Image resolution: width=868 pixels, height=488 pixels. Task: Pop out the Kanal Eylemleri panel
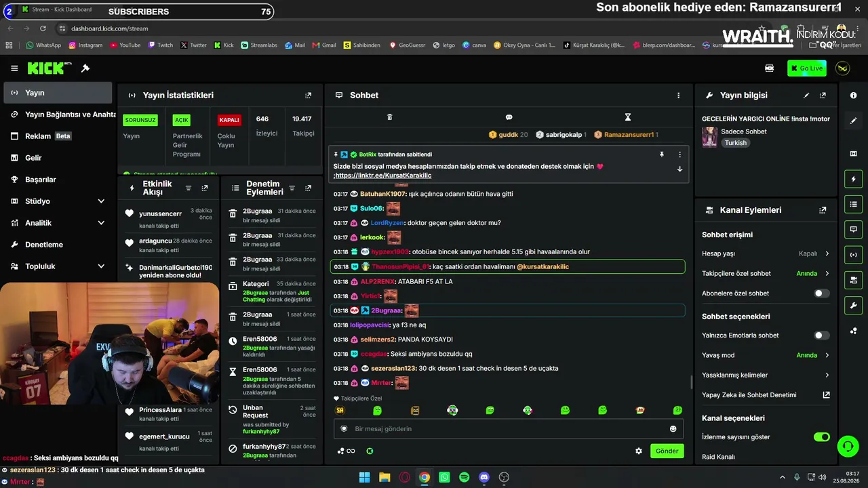tap(823, 210)
